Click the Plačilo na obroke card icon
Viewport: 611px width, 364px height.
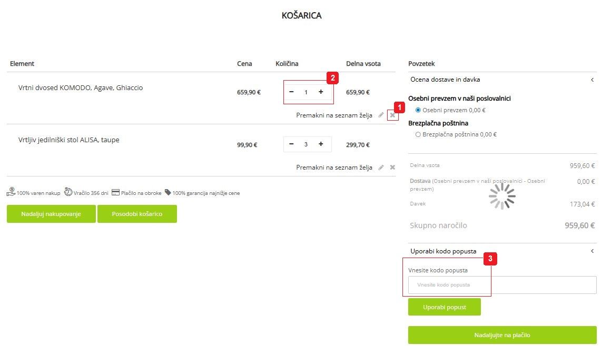(x=115, y=192)
